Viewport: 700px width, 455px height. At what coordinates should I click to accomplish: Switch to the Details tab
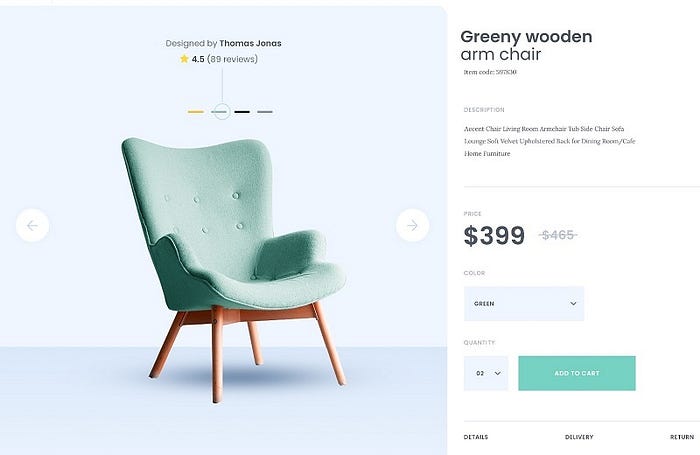pyautogui.click(x=476, y=437)
